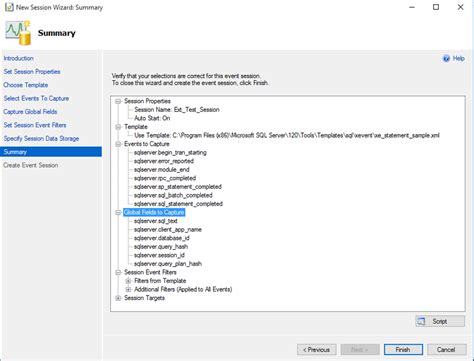Viewport: 474px width, 361px height.
Task: Click the Summary wizard header icon
Action: 18,33
